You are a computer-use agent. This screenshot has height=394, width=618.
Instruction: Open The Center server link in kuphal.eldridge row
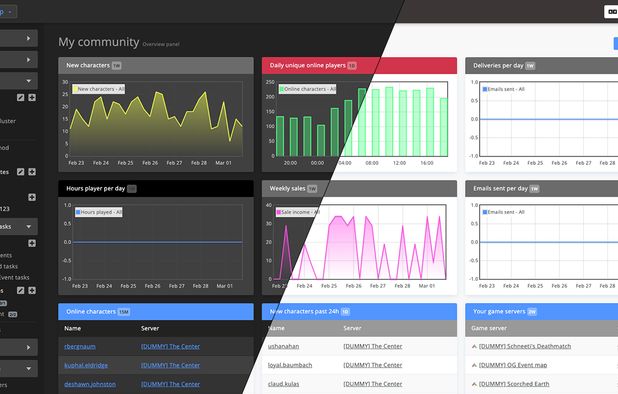(x=170, y=365)
